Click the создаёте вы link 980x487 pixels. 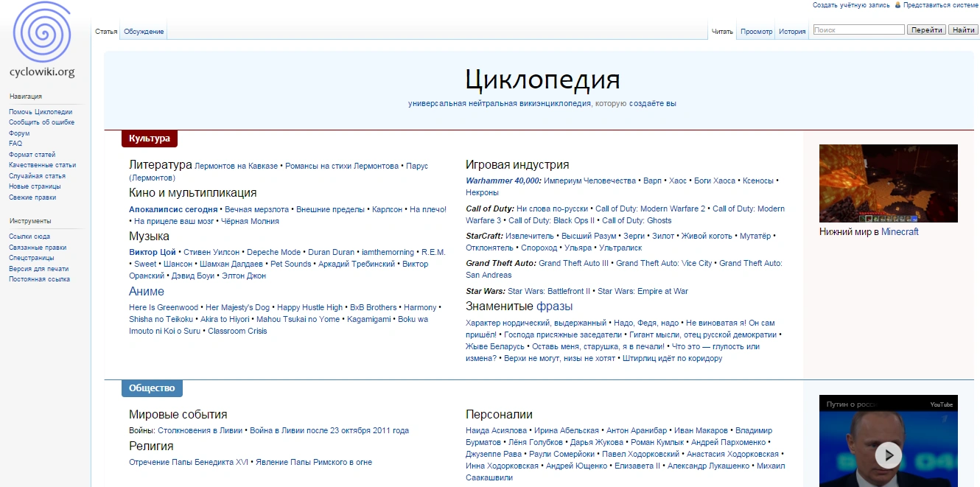click(x=652, y=103)
